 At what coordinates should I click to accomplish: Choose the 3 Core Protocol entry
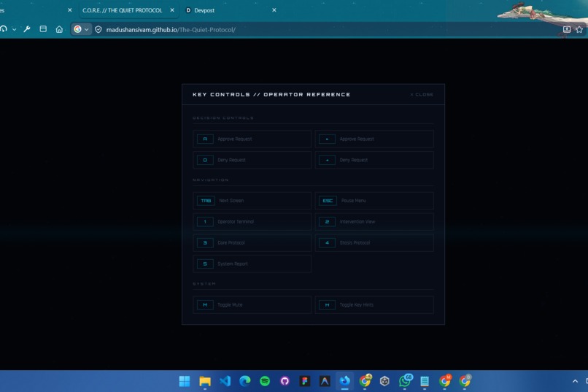pyautogui.click(x=252, y=242)
